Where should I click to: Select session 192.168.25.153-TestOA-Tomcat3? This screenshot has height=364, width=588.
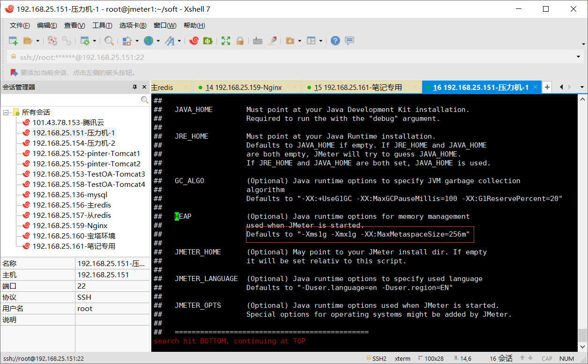click(x=89, y=174)
